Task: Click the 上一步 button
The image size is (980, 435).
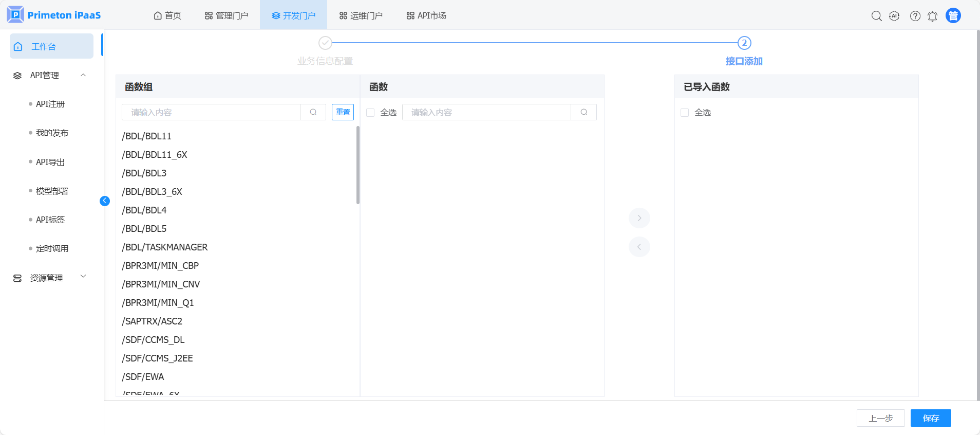Action: pos(880,418)
